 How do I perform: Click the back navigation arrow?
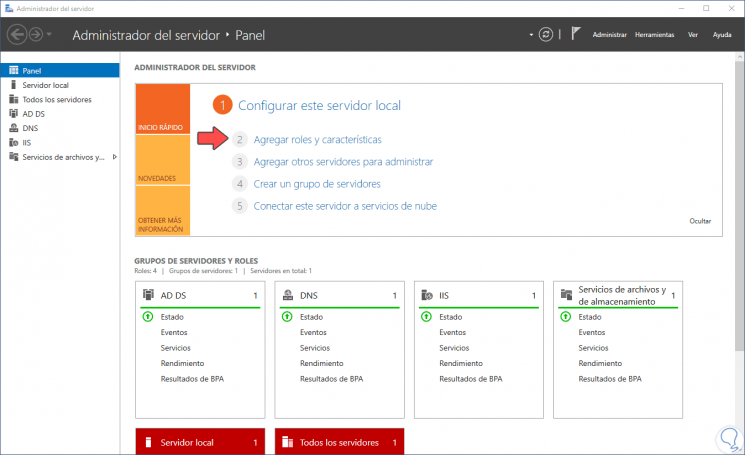pos(18,34)
